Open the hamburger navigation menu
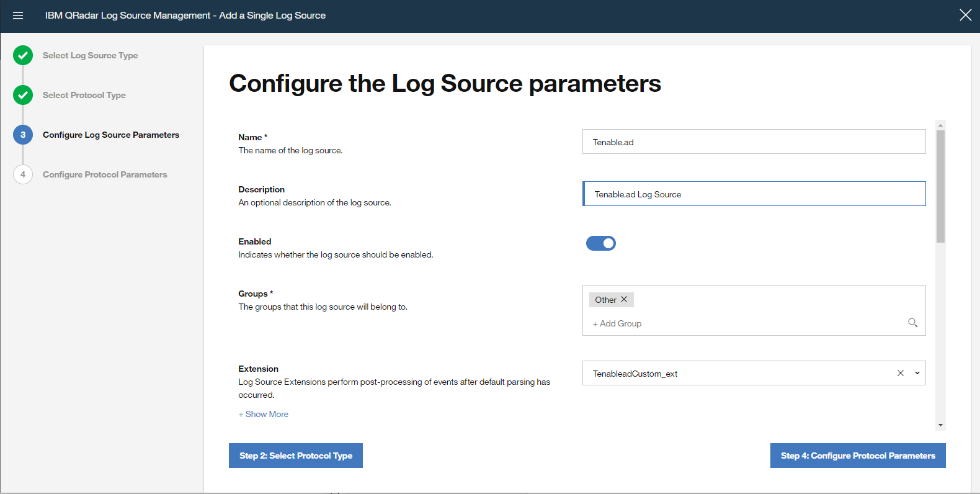 (x=18, y=16)
